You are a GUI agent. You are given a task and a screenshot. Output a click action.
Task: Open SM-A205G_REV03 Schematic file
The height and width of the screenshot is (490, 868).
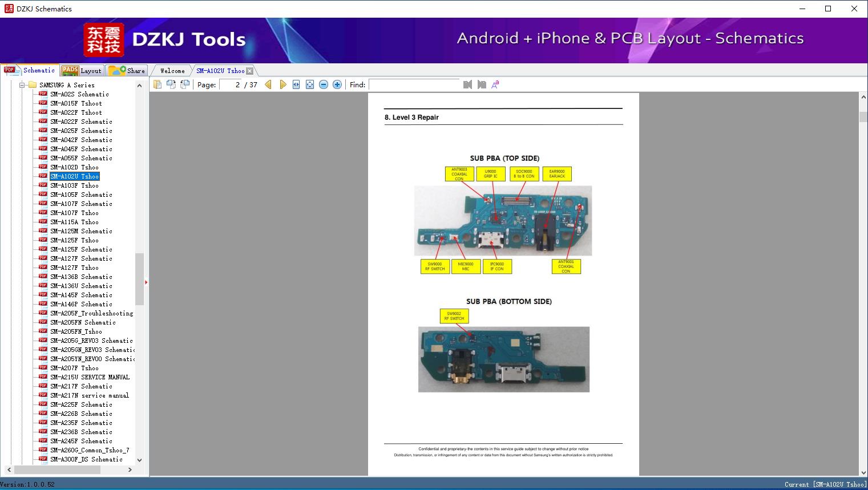tap(91, 341)
